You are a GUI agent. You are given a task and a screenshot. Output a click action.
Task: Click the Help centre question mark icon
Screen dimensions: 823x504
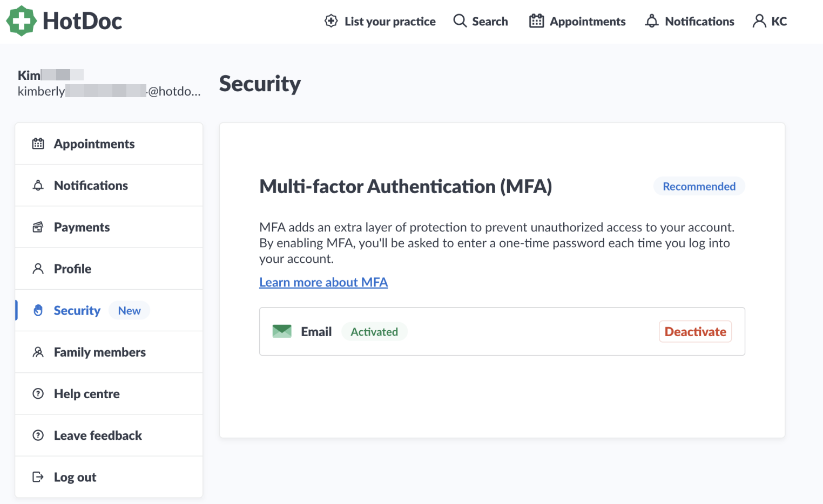[38, 394]
